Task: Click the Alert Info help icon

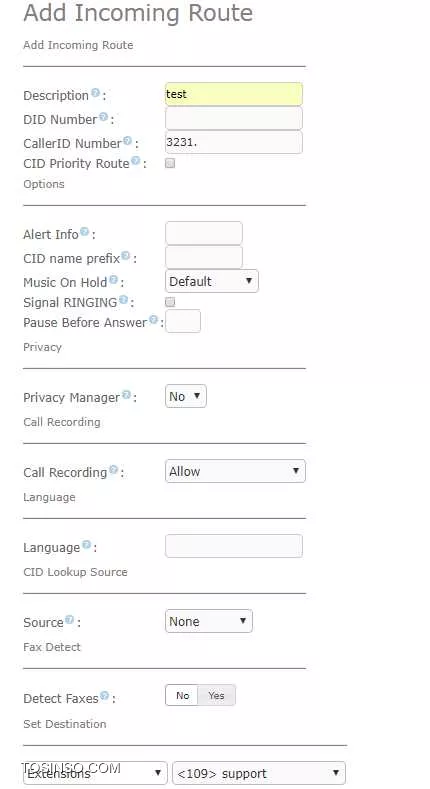Action: (84, 232)
